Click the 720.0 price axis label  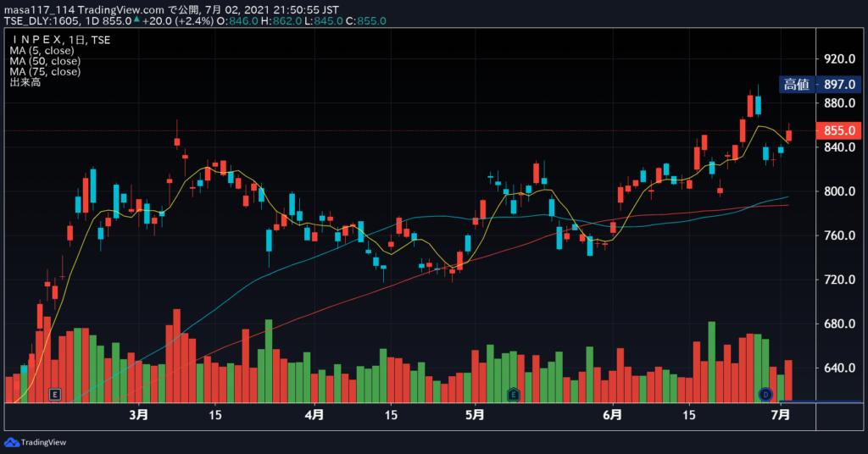[x=839, y=280]
